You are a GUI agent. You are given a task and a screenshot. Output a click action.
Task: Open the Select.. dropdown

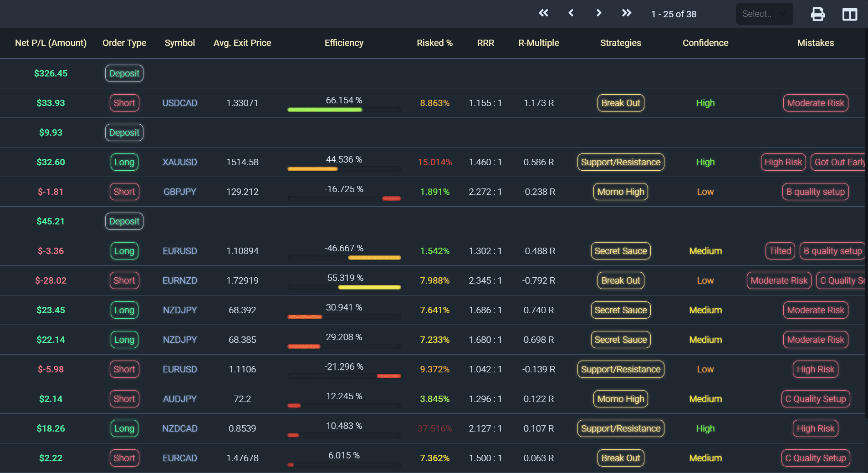point(764,14)
